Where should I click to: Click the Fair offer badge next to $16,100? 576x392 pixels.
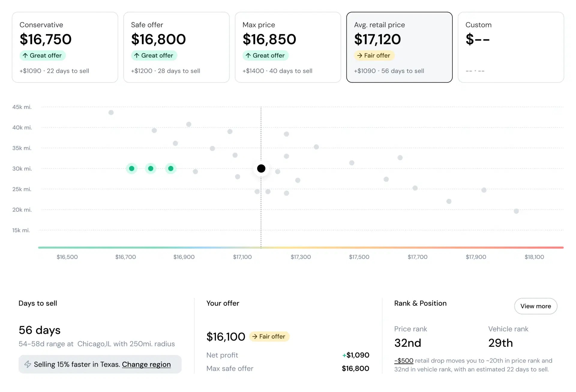point(269,337)
